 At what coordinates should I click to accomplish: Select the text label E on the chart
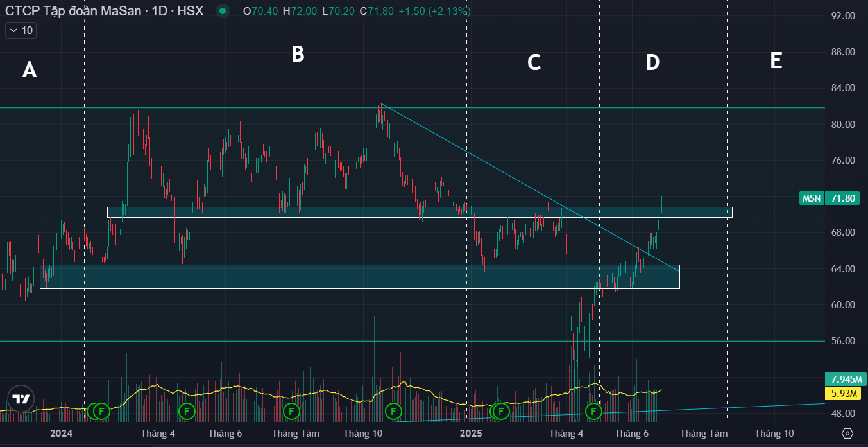click(x=776, y=60)
